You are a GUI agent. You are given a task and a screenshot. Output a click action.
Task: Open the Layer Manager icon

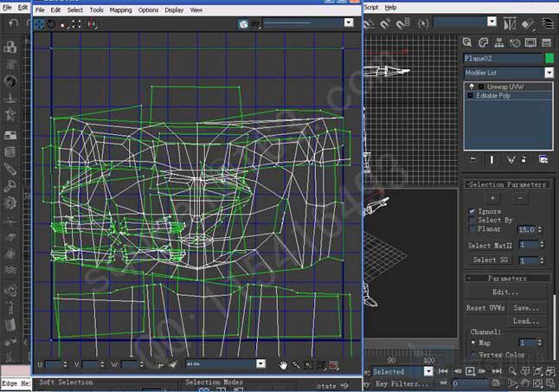[x=547, y=24]
